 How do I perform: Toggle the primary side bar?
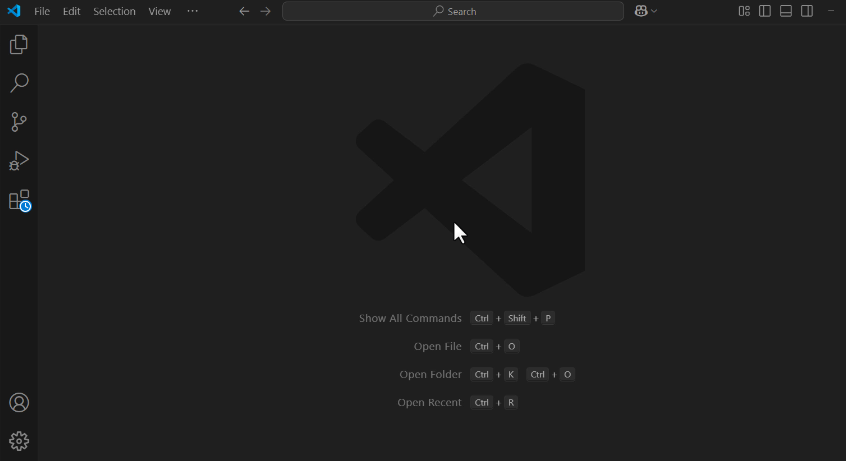(765, 11)
